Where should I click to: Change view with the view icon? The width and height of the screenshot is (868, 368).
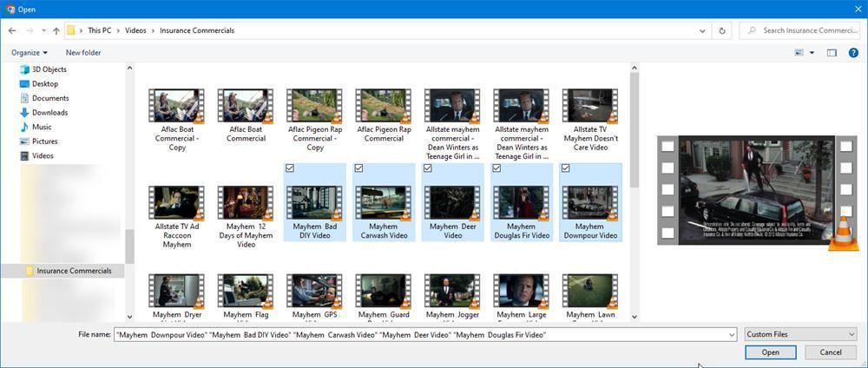point(799,53)
